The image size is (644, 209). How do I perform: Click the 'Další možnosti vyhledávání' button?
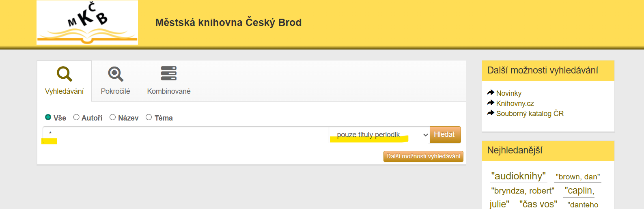tap(423, 156)
